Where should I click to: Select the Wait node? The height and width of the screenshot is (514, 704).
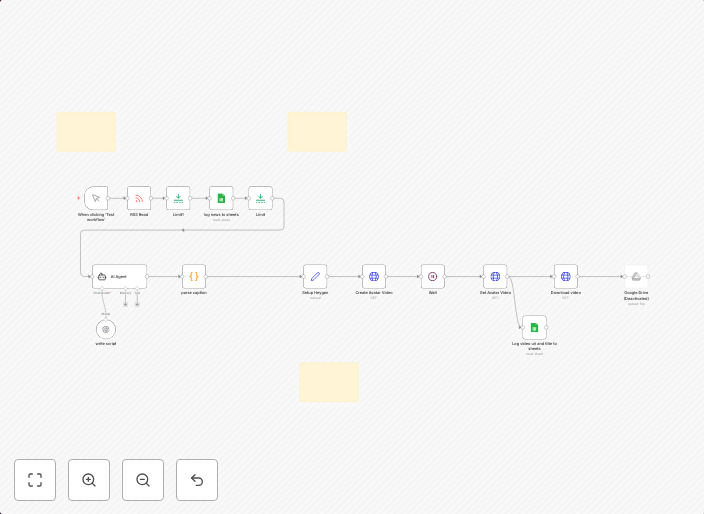(433, 276)
